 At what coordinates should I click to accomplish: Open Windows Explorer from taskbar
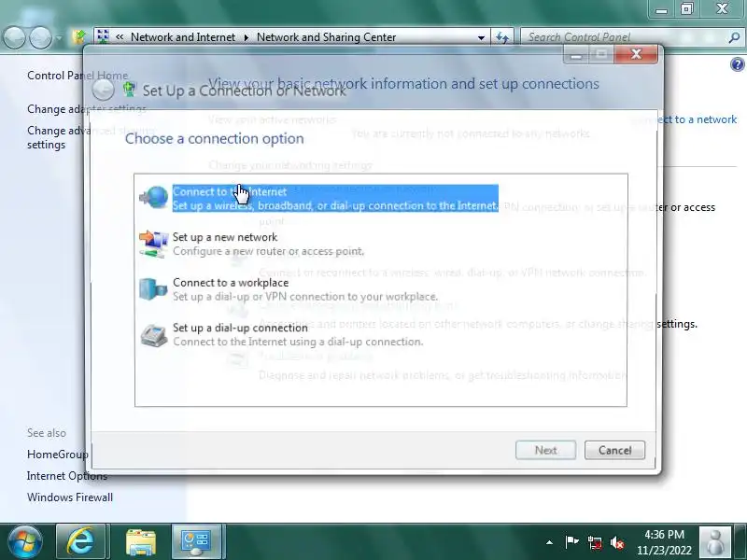140,542
